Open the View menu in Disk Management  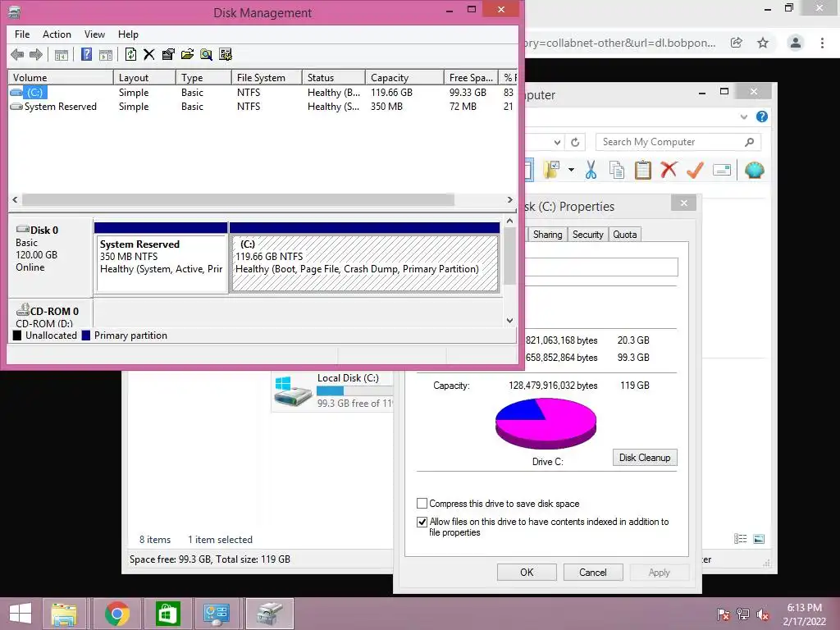[94, 34]
